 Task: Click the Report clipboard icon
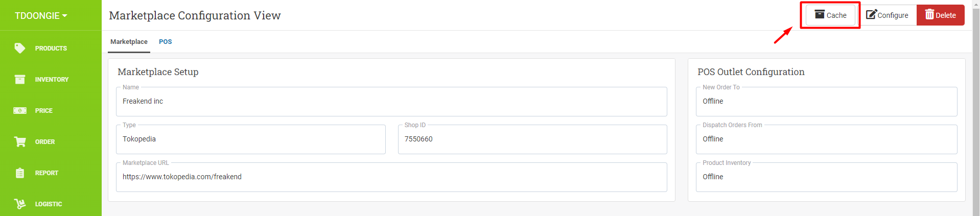(x=20, y=173)
